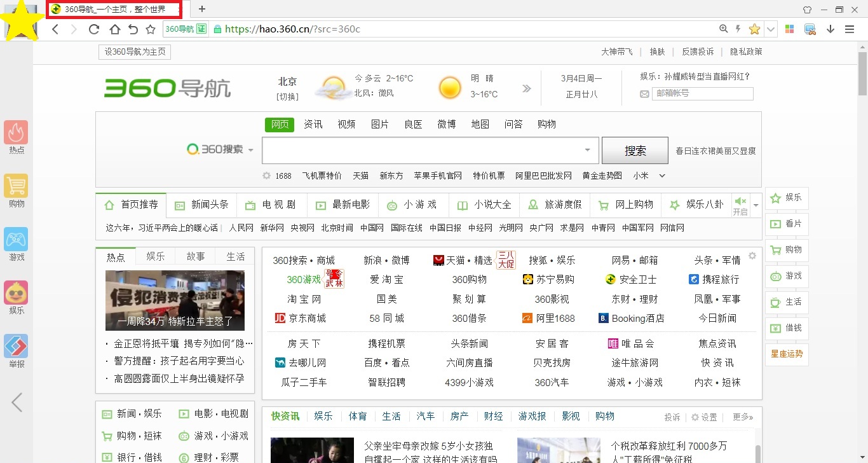
Task: Click the 举报 report icon
Action: click(x=16, y=347)
